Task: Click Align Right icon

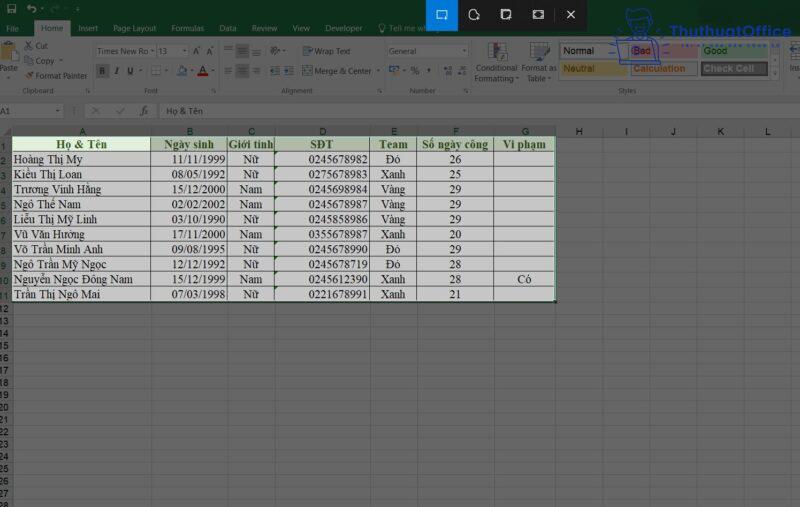Action: (x=256, y=71)
